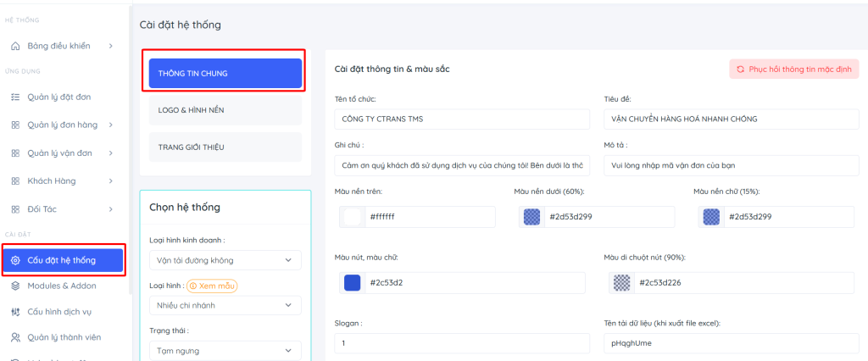Screen dimensions: 868x361
Task: Click the Khách Hàng sidebar icon
Action: tap(15, 181)
